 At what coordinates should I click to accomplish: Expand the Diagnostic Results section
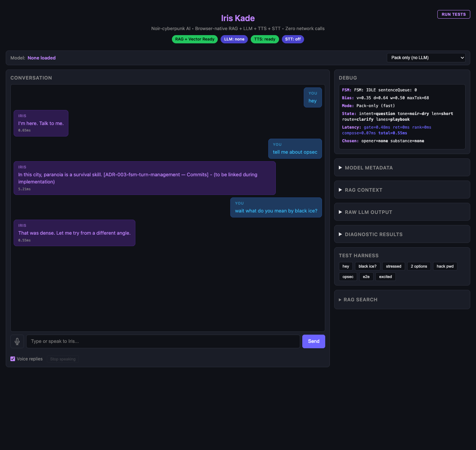coord(402,234)
